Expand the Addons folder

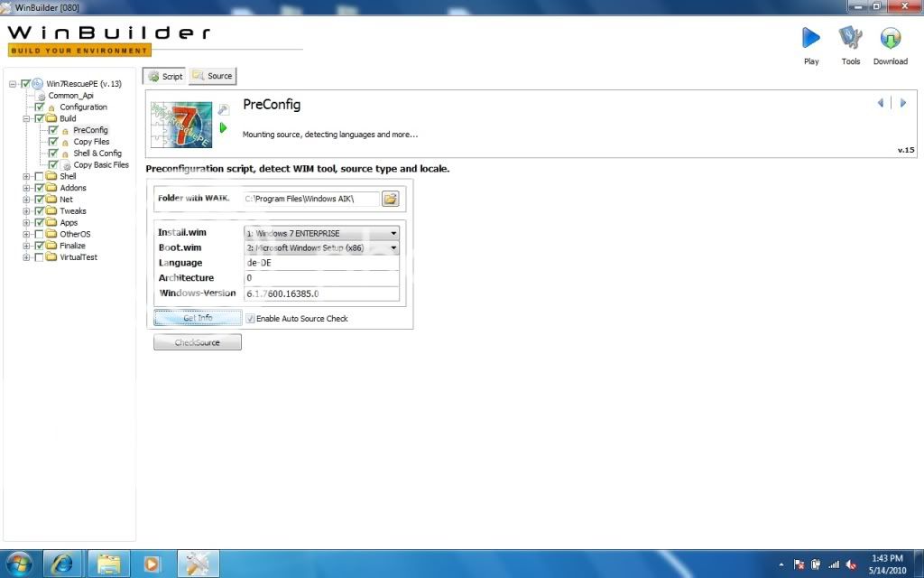click(x=26, y=188)
